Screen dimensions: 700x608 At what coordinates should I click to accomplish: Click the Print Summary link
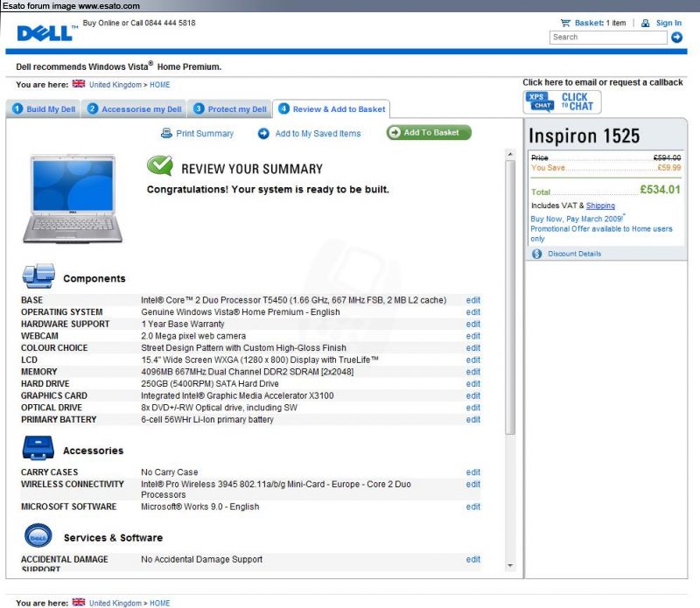pos(205,134)
